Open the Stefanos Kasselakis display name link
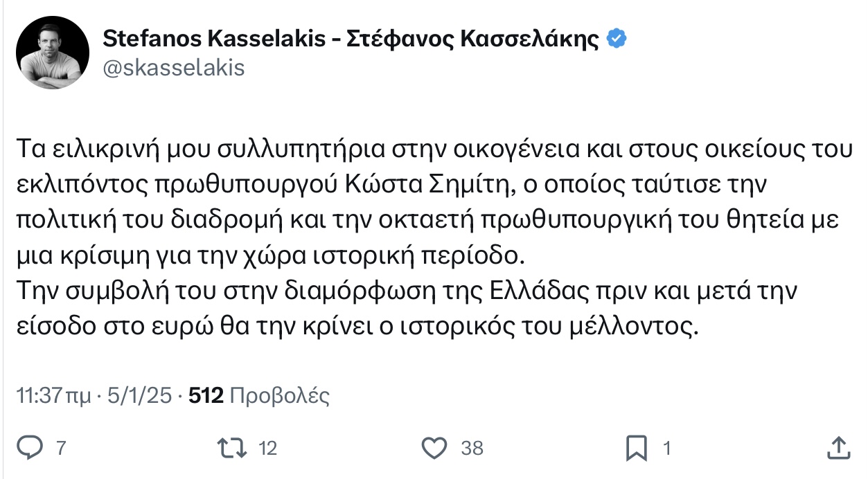The width and height of the screenshot is (868, 479). click(x=213, y=39)
